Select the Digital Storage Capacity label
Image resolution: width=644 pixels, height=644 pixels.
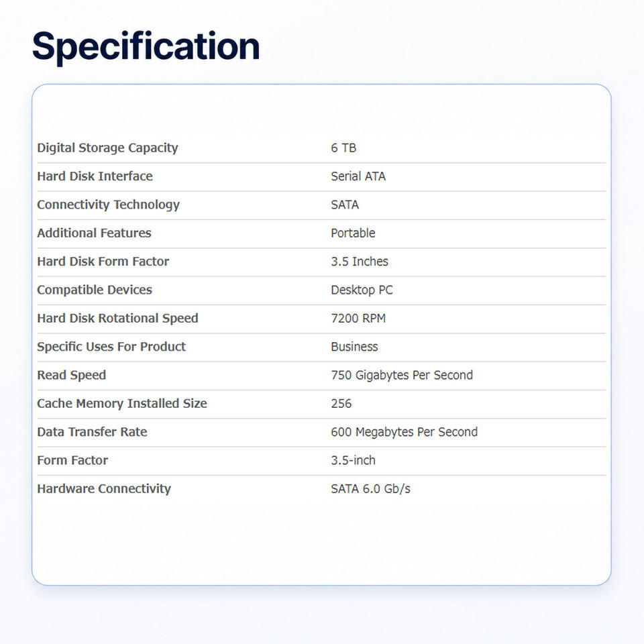107,148
